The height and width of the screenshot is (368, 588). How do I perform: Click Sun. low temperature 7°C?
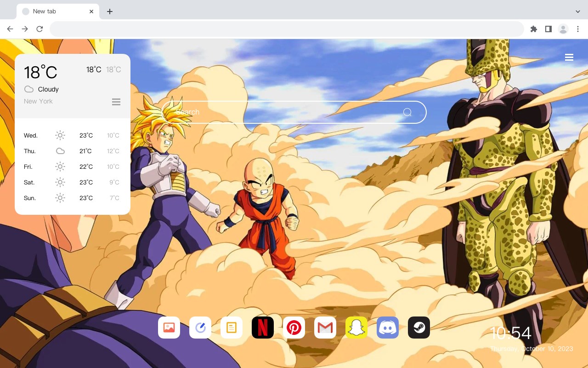114,198
